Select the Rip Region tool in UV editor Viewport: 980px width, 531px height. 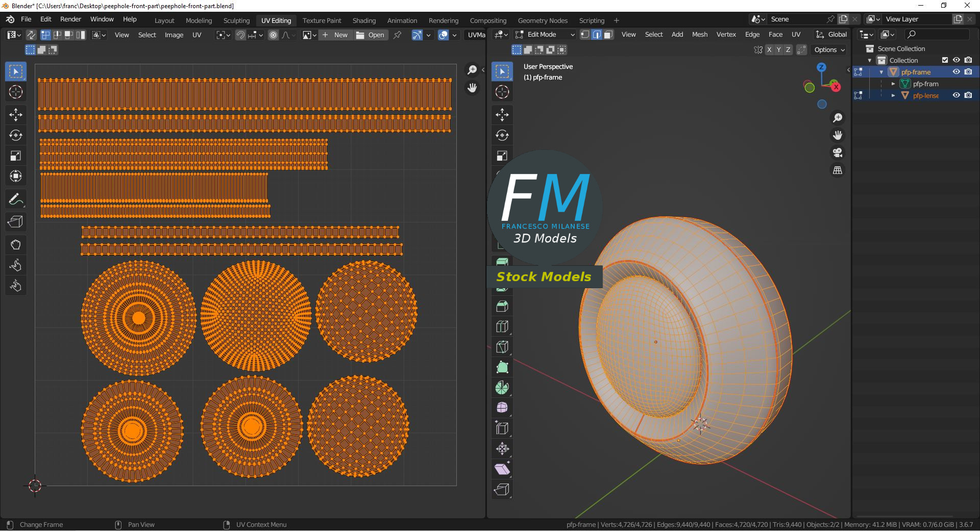coord(16,222)
